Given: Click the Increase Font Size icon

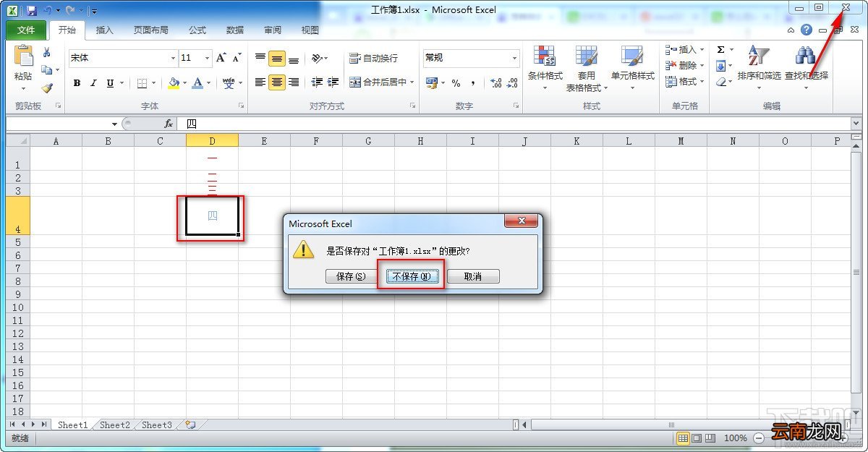Looking at the screenshot, I should (x=221, y=58).
